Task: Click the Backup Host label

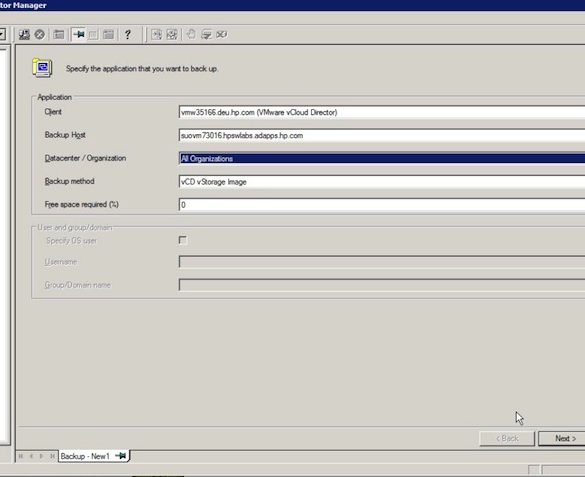Action: point(65,135)
